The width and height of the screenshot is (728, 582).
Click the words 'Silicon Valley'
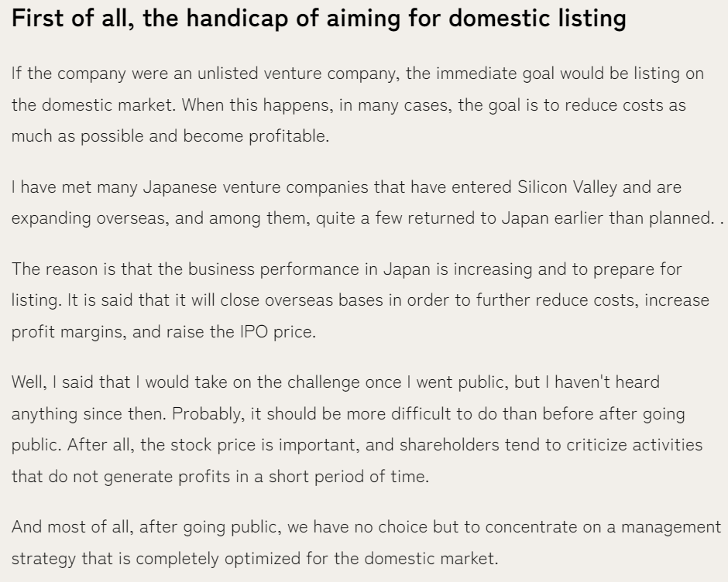pos(567,187)
